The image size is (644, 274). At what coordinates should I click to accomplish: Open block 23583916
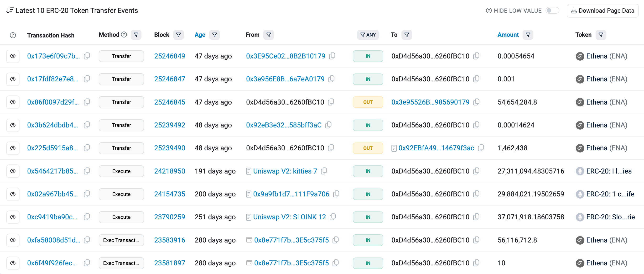(x=170, y=240)
